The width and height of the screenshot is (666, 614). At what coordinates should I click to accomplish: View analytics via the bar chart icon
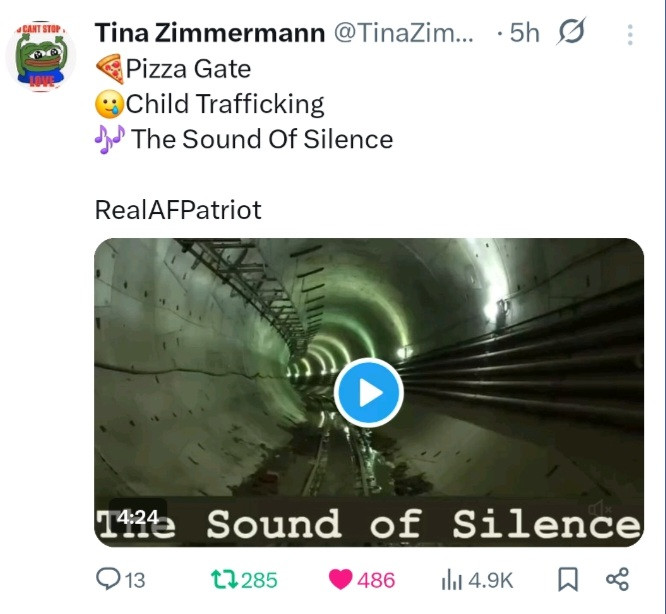[451, 579]
